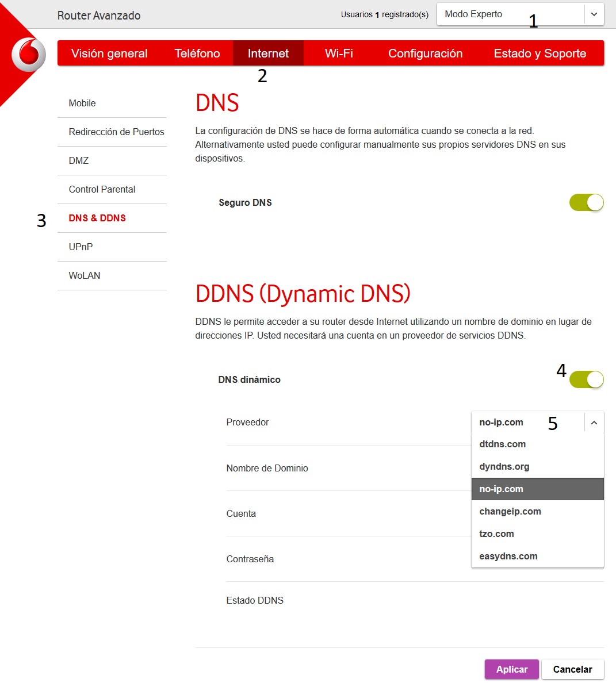Cancel changes with the Cancelar button
Screen dimensions: 616x683
click(572, 669)
